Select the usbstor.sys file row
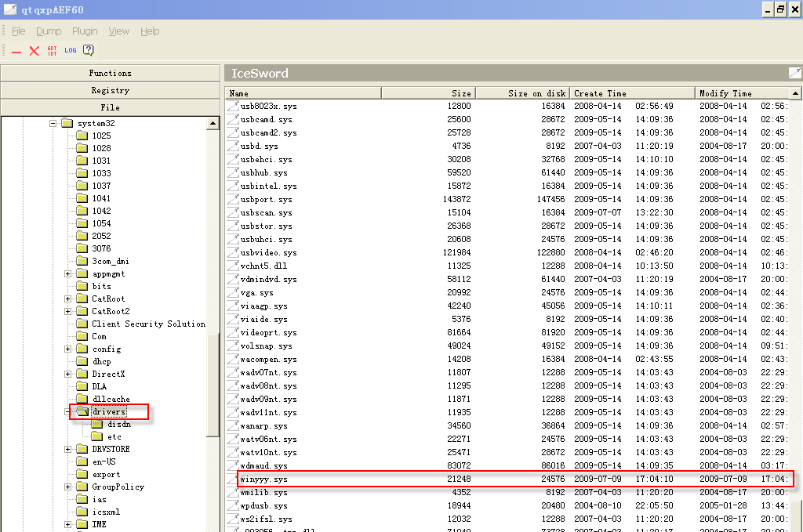 pyautogui.click(x=267, y=226)
